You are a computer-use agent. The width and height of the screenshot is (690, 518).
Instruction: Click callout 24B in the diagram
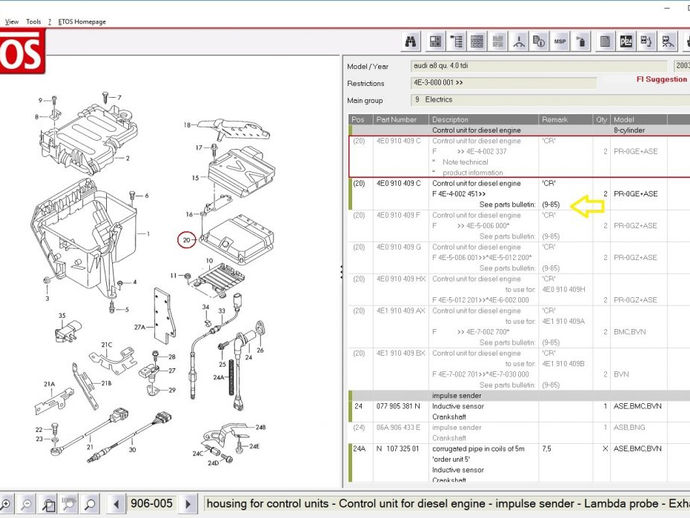pos(260,427)
